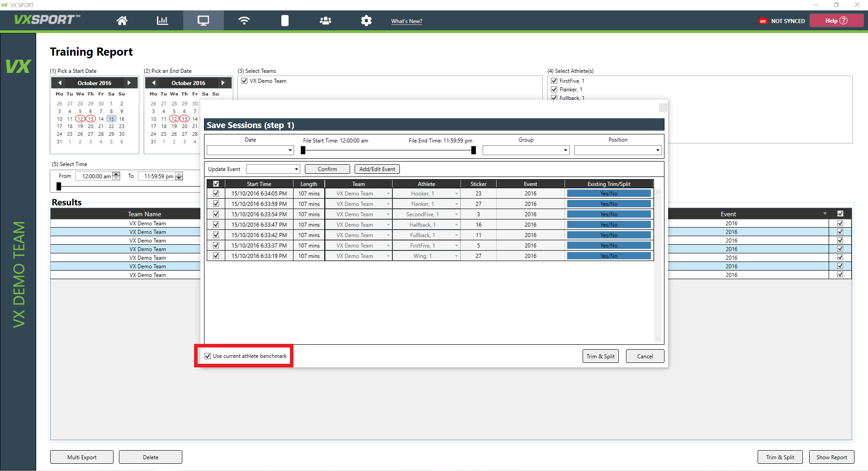Open the Update Event dropdown
868x471 pixels.
click(273, 169)
